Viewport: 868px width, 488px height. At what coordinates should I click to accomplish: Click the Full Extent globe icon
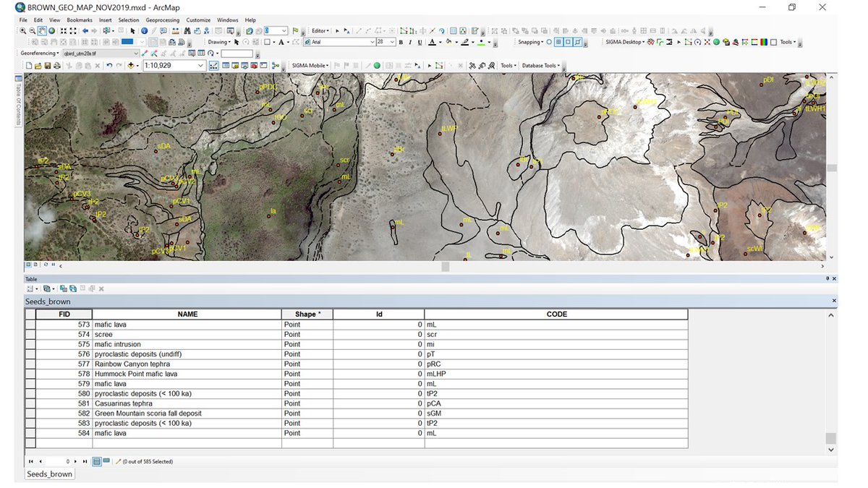[x=52, y=31]
